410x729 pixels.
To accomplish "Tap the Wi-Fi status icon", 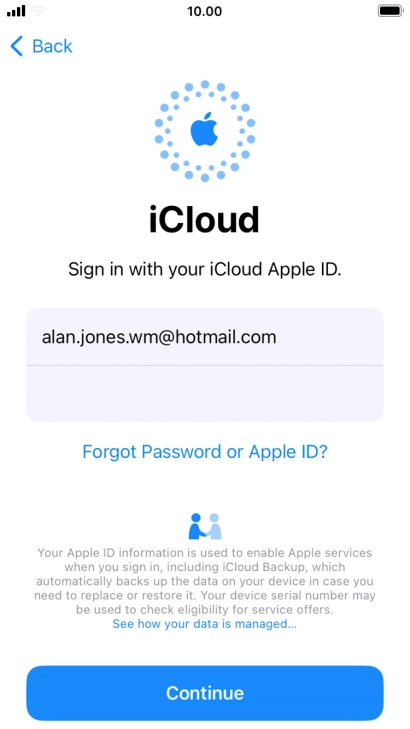I will tap(38, 11).
